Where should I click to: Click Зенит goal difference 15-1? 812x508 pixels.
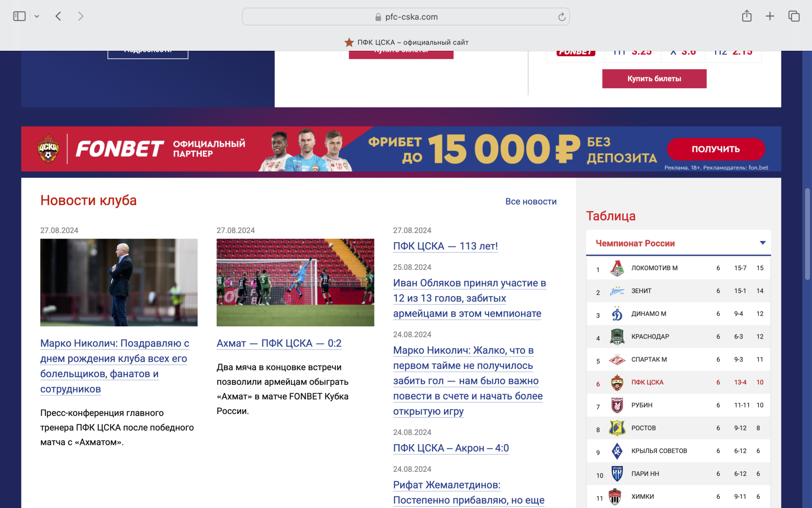pos(740,291)
